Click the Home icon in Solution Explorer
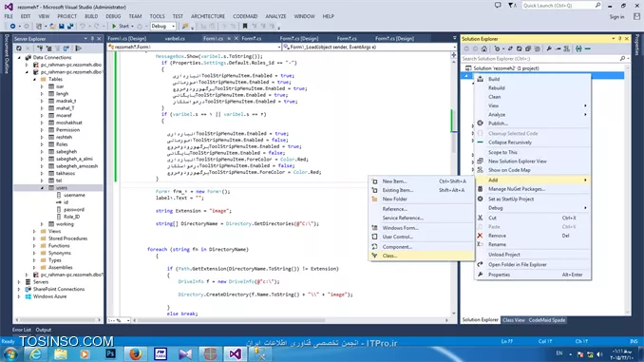 (x=484, y=48)
